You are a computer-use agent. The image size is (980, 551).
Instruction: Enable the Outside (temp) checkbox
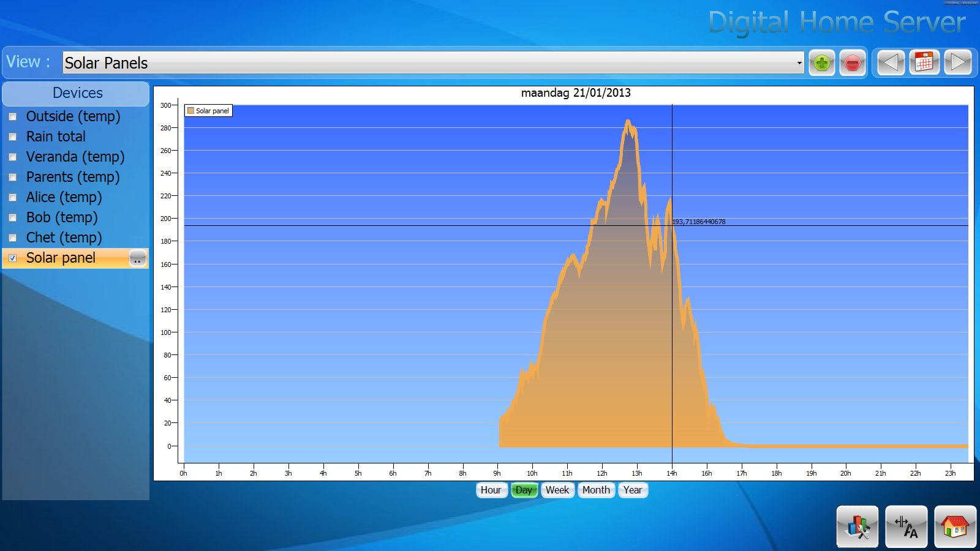12,117
